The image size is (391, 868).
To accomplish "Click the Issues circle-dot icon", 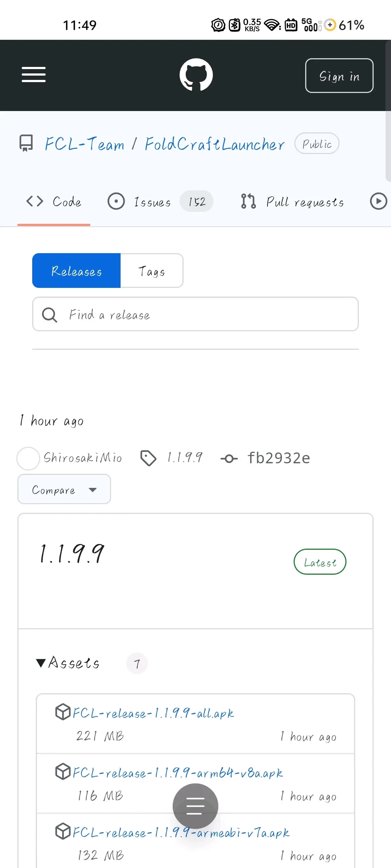I will click(116, 201).
